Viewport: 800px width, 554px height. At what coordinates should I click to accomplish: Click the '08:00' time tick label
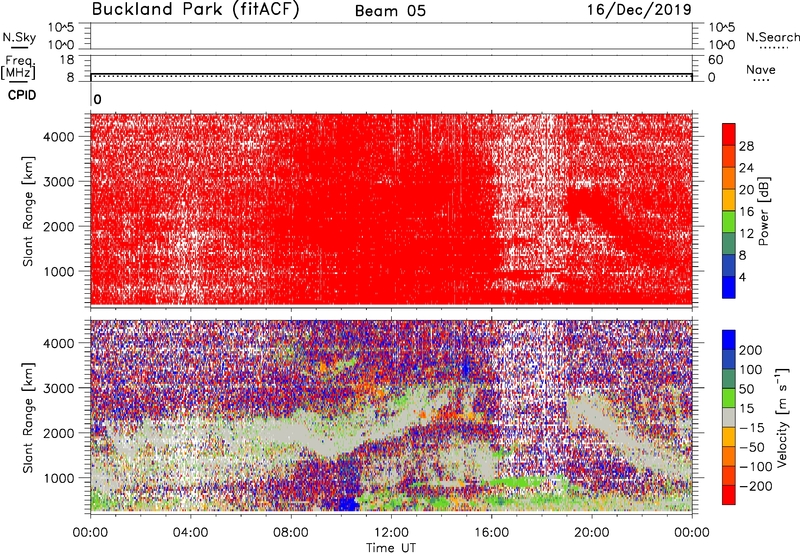[x=291, y=533]
